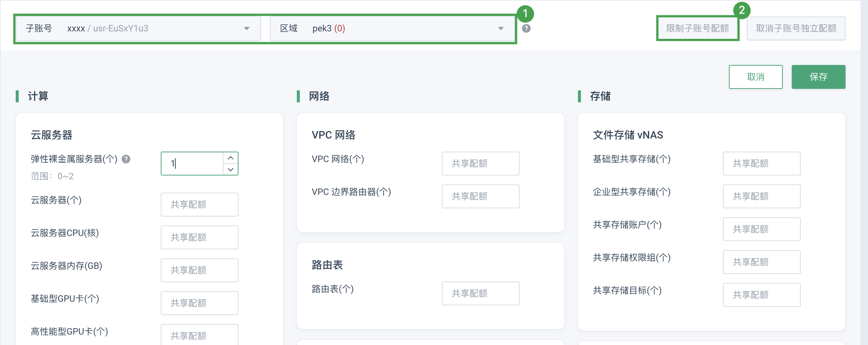
Task: Click the VPC 网络(个) quota input
Action: 480,164
